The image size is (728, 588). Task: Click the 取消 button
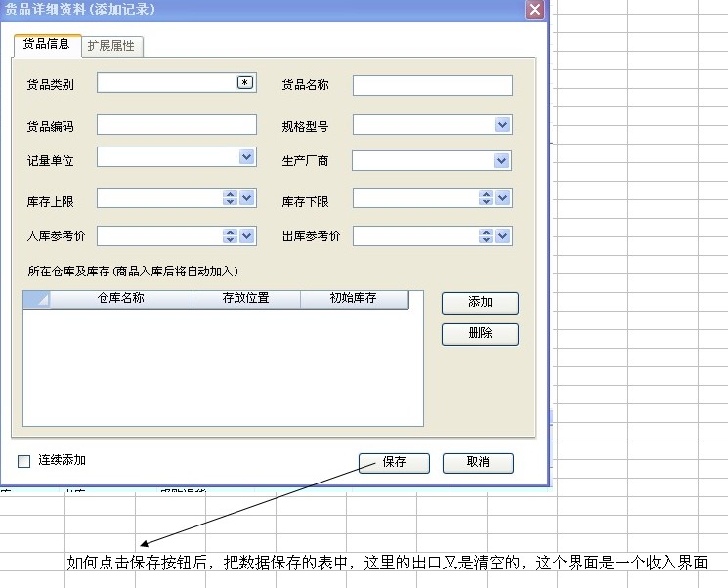click(x=478, y=462)
